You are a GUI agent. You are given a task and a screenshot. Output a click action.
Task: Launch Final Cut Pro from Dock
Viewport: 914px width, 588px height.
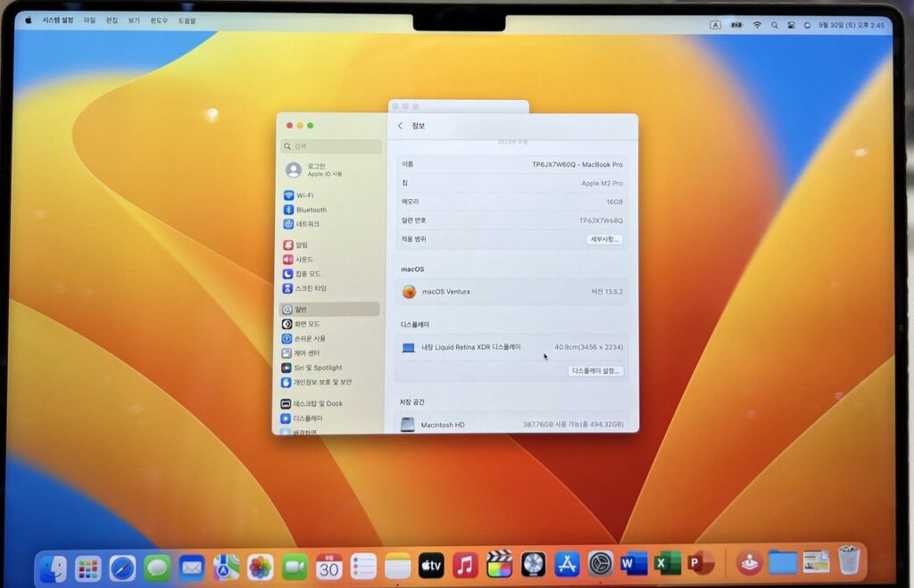[500, 565]
